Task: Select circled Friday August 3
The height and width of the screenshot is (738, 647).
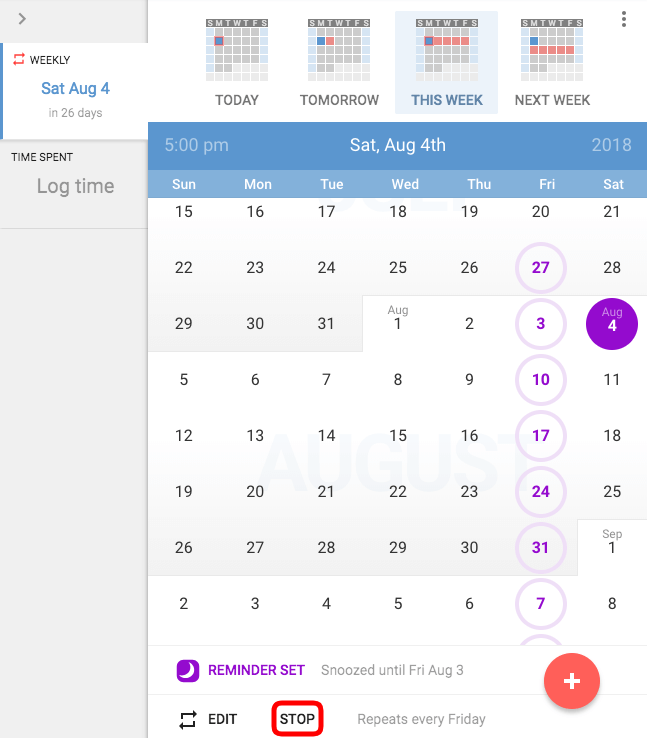Action: pyautogui.click(x=541, y=324)
